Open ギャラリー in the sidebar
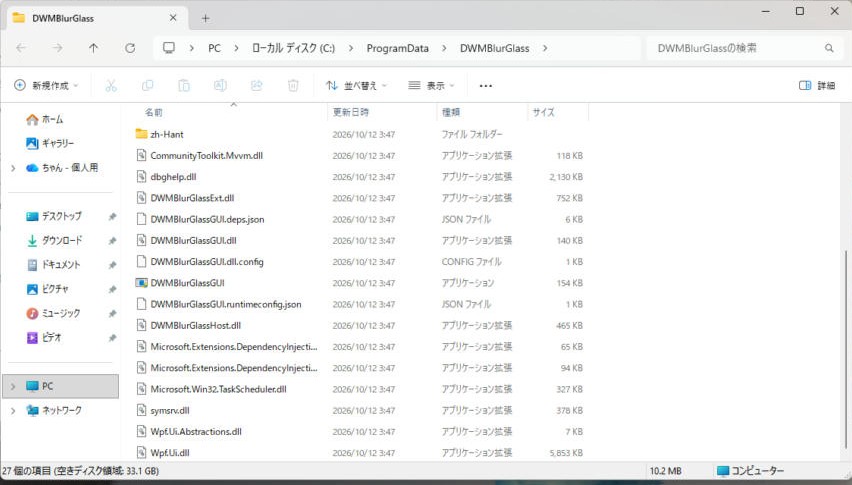852x485 pixels. pos(50,143)
